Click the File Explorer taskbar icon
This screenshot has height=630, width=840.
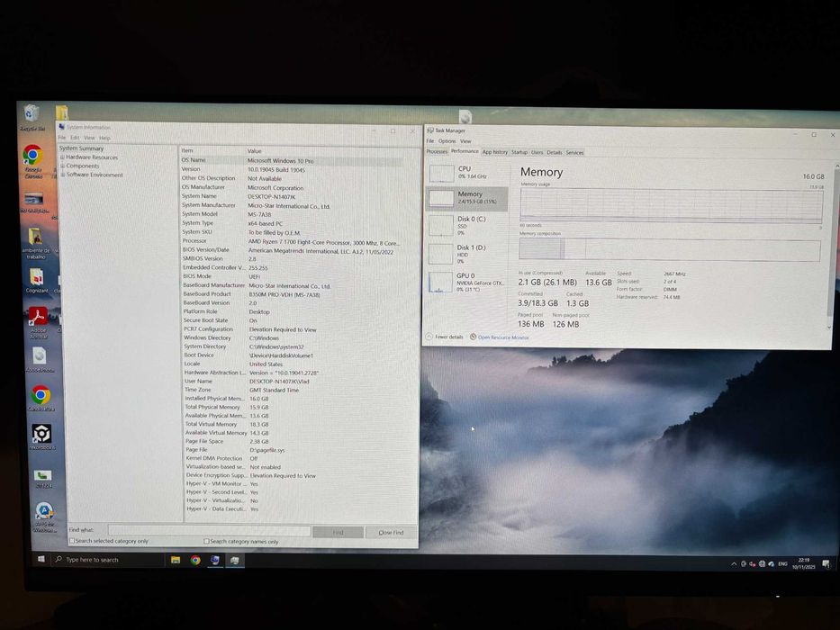(176, 560)
